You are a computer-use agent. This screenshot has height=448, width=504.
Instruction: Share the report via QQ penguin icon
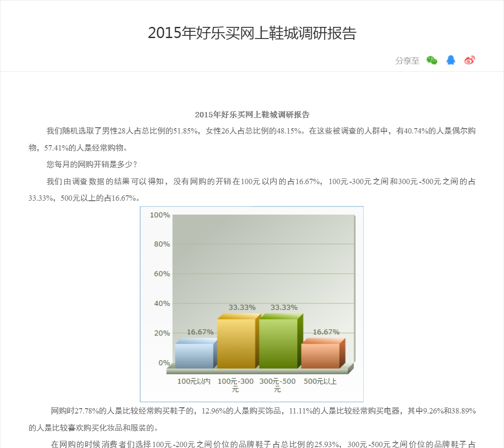451,60
